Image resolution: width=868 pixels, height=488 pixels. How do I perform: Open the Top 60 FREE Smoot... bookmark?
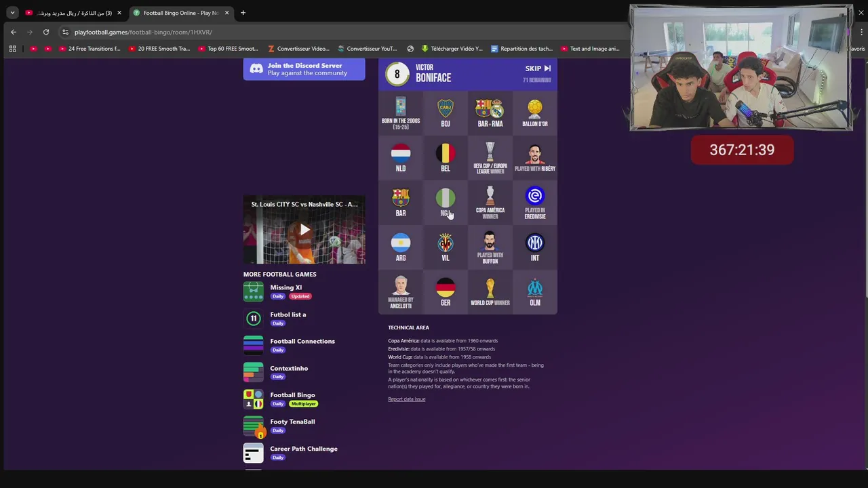[x=229, y=49]
